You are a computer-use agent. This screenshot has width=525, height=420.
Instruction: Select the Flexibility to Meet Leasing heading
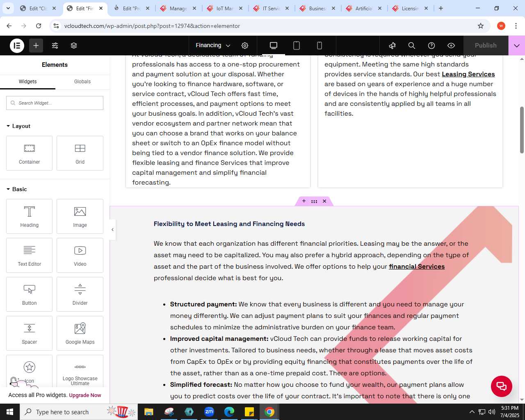pyautogui.click(x=229, y=224)
